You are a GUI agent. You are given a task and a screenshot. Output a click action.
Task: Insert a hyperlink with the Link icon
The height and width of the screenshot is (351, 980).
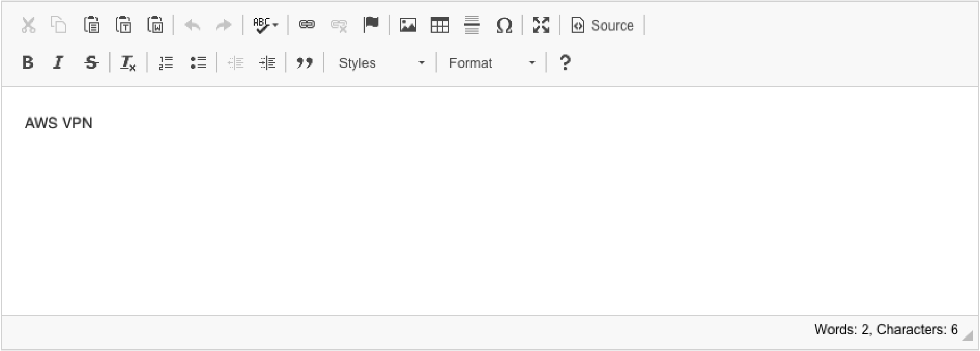coord(307,25)
